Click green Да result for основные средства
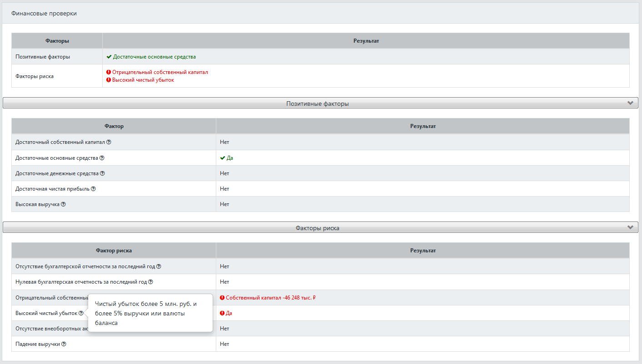The height and width of the screenshot is (364, 642). [229, 158]
